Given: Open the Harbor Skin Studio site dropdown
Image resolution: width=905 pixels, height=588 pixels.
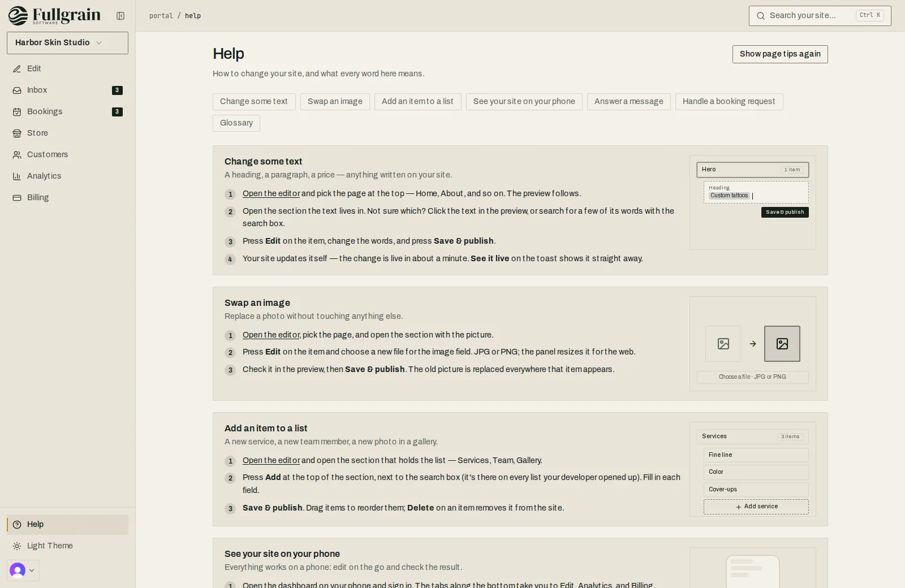Looking at the screenshot, I should (67, 43).
